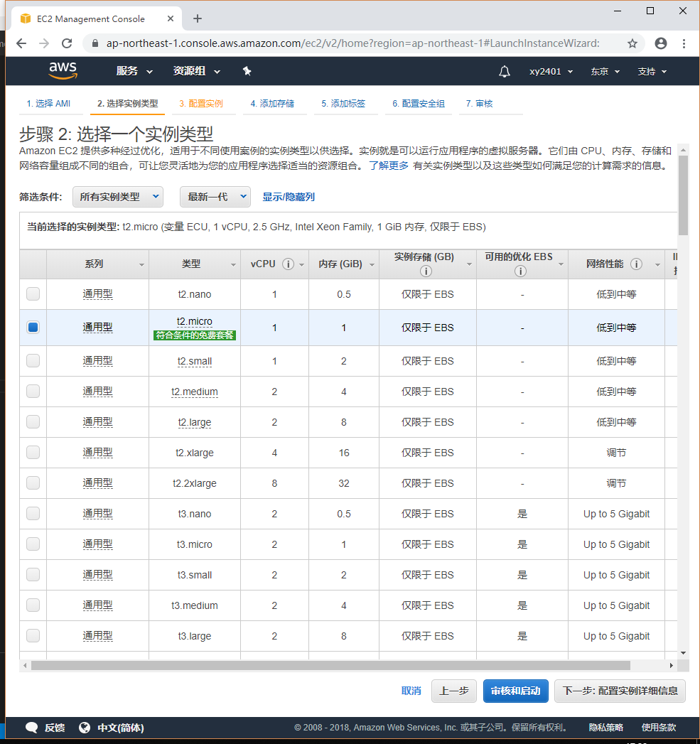The width and height of the screenshot is (700, 744).
Task: Click the AWS logo
Action: click(x=63, y=70)
